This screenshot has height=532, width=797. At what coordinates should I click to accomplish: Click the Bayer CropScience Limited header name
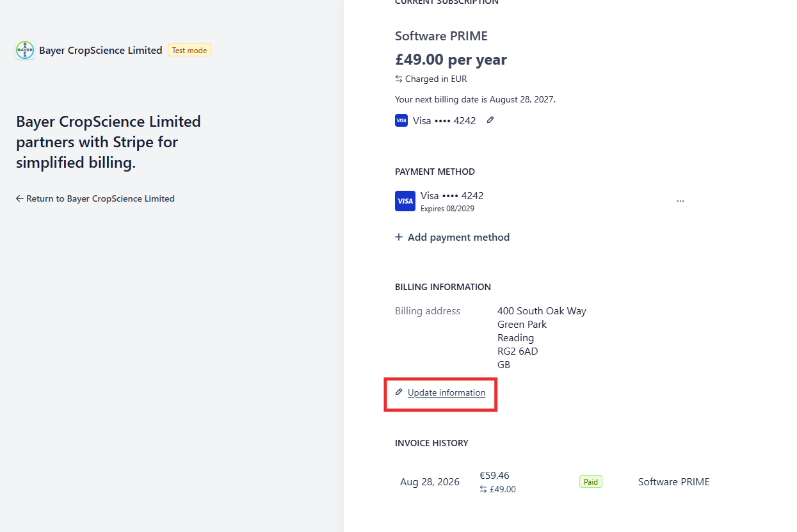[101, 50]
